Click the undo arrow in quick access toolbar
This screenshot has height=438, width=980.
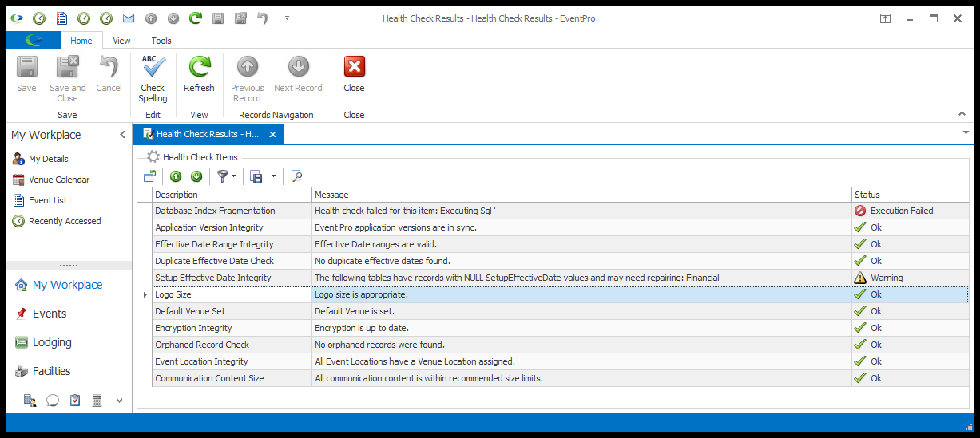[x=263, y=18]
